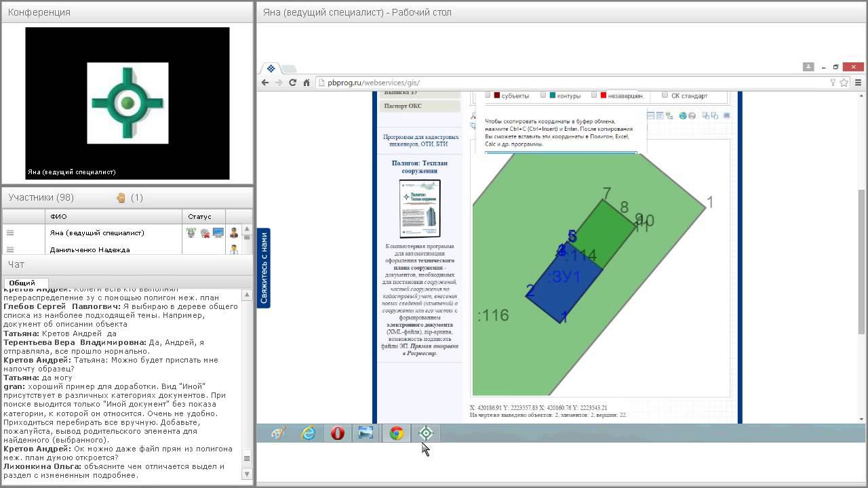
Task: Click the raised hand icon in Участники
Action: [x=121, y=198]
